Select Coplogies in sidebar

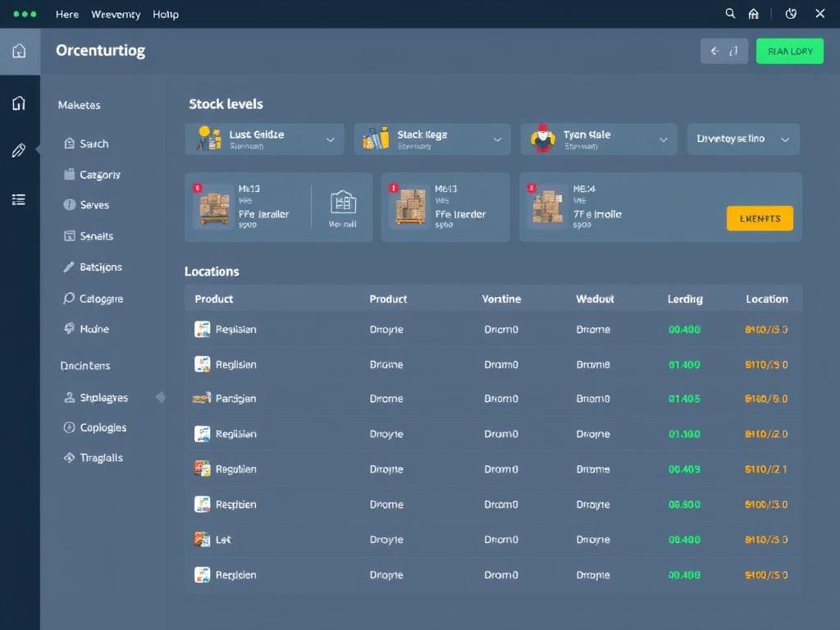point(103,427)
